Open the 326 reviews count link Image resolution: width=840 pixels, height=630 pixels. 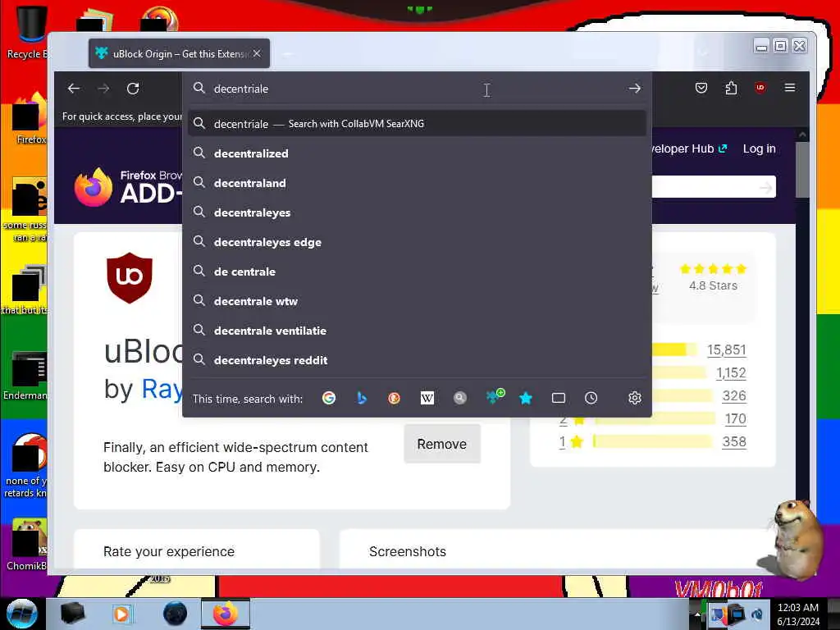click(734, 396)
